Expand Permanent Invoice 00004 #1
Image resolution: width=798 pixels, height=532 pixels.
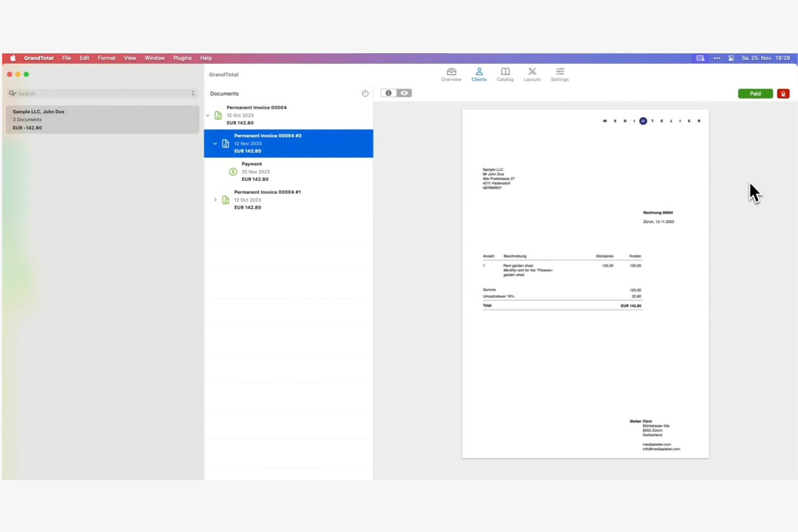pyautogui.click(x=215, y=199)
